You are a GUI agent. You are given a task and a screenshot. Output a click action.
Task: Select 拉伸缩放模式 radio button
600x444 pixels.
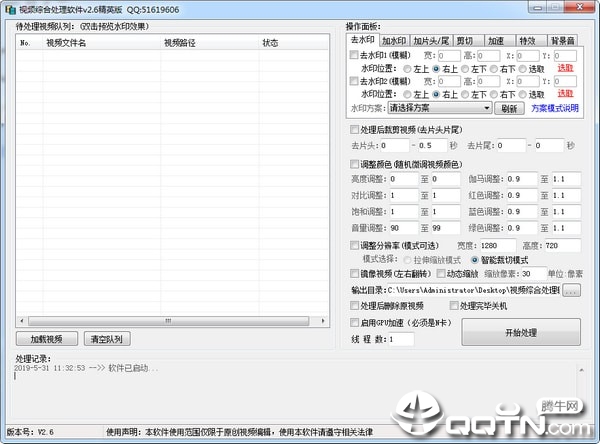pyautogui.click(x=407, y=260)
